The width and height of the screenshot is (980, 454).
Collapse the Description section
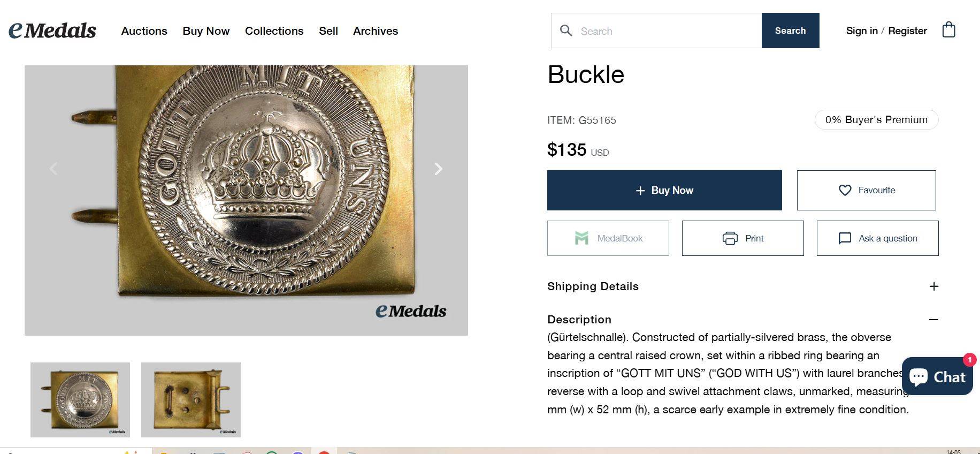933,320
